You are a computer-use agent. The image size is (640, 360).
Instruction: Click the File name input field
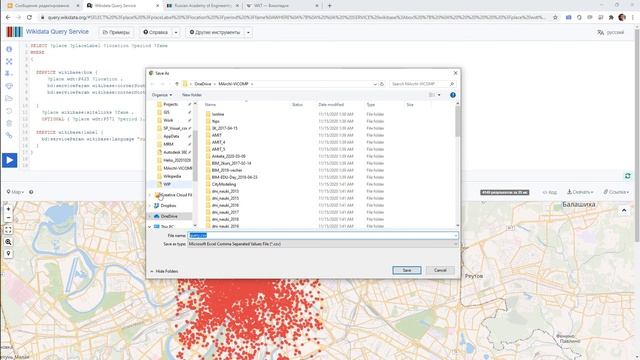322,236
